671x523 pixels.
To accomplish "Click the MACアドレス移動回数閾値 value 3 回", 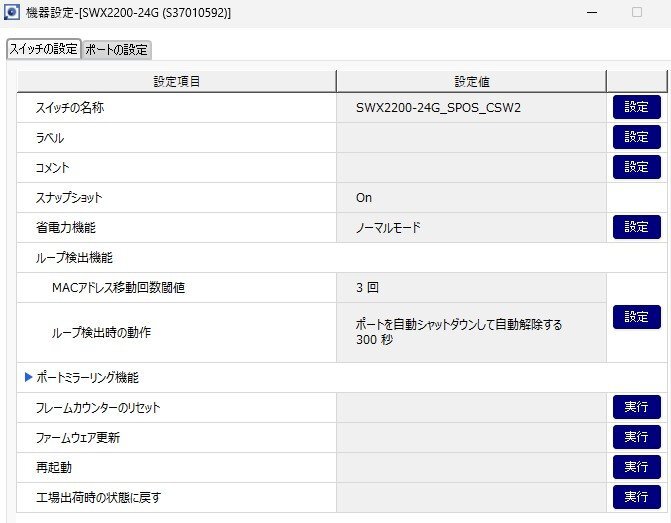I will [x=367, y=288].
